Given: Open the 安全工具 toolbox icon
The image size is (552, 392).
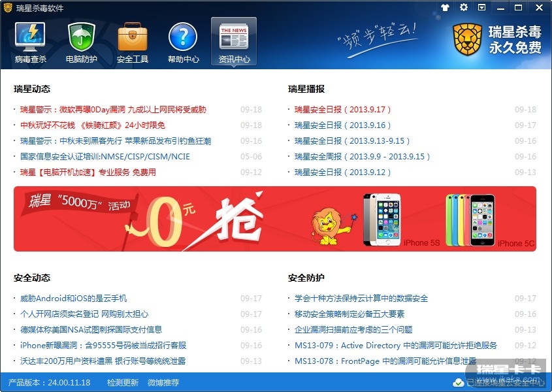Looking at the screenshot, I should point(133,42).
